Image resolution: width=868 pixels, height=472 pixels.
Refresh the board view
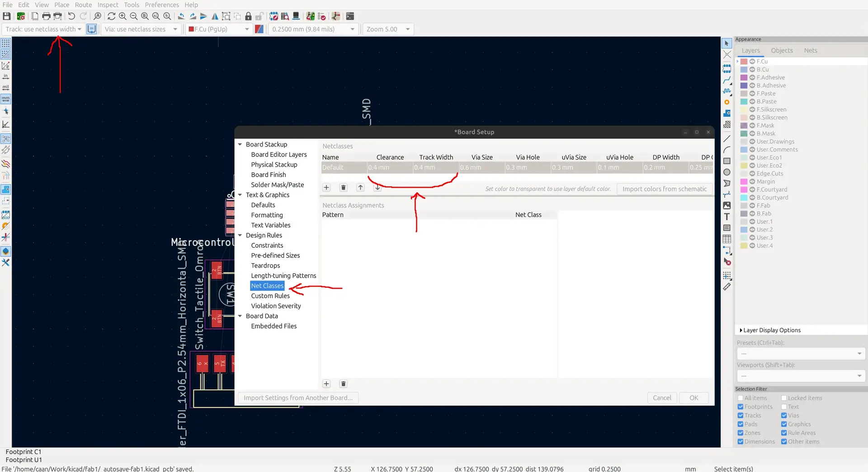point(111,16)
